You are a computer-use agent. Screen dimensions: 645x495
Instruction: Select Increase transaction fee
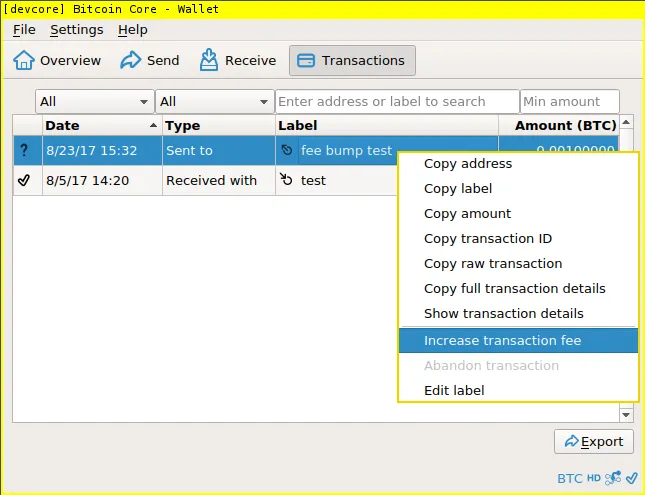coord(518,341)
